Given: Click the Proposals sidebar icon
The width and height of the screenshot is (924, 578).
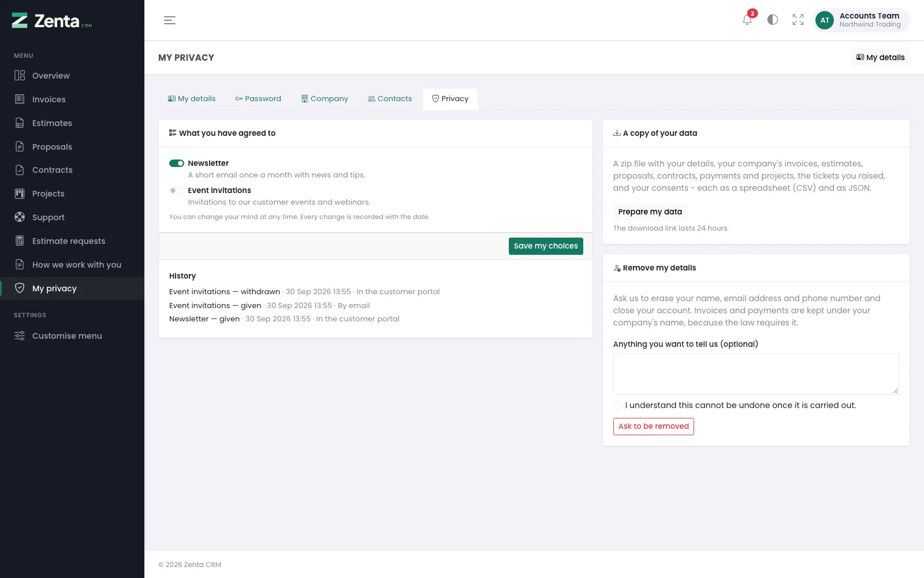Looking at the screenshot, I should [x=20, y=147].
